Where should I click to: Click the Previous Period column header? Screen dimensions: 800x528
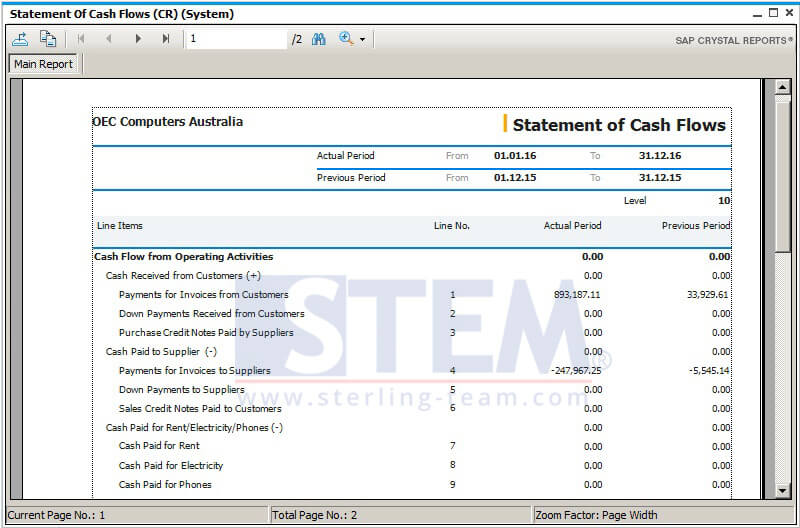(696, 226)
